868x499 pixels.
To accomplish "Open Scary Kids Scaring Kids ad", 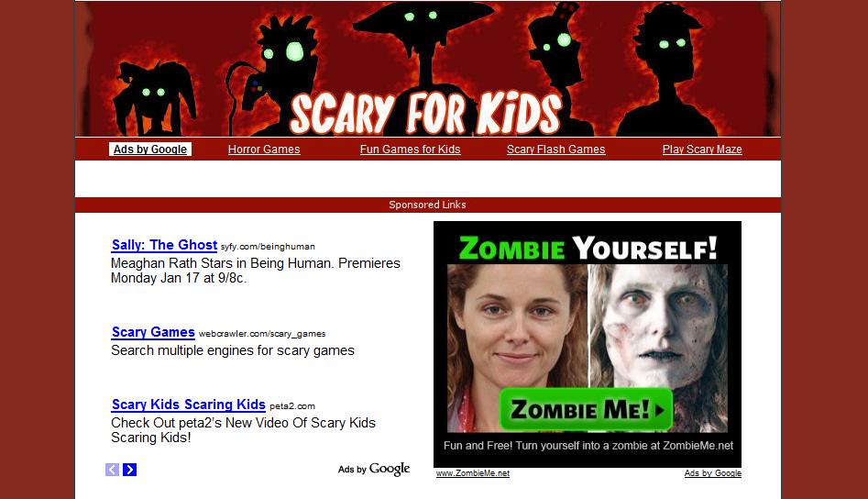I will (189, 405).
